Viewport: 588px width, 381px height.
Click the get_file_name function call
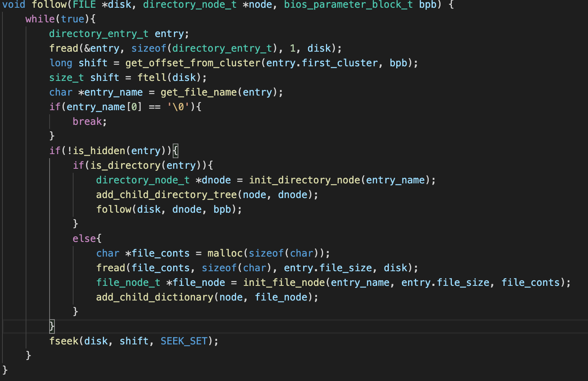pyautogui.click(x=198, y=92)
